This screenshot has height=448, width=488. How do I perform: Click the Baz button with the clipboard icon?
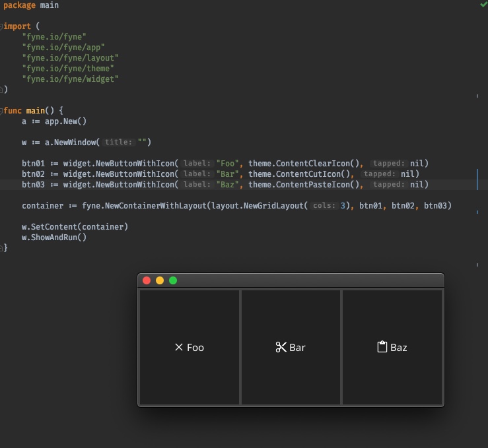[x=392, y=347]
